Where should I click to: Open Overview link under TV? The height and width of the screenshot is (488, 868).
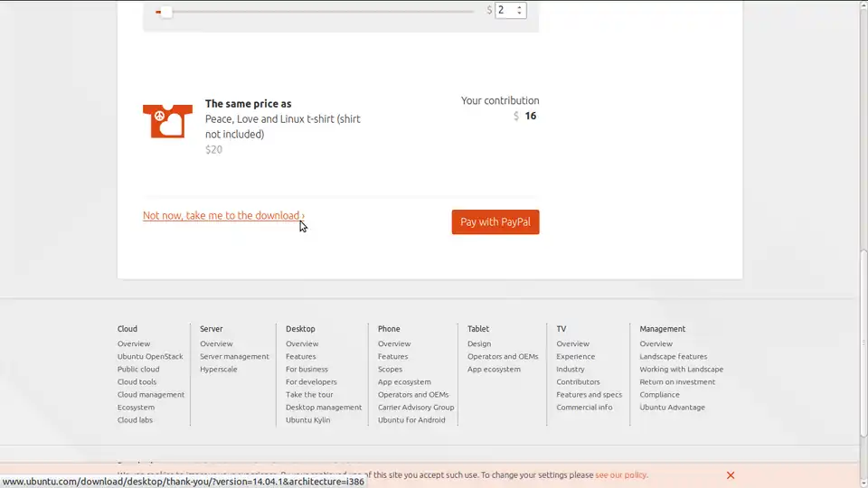573,343
